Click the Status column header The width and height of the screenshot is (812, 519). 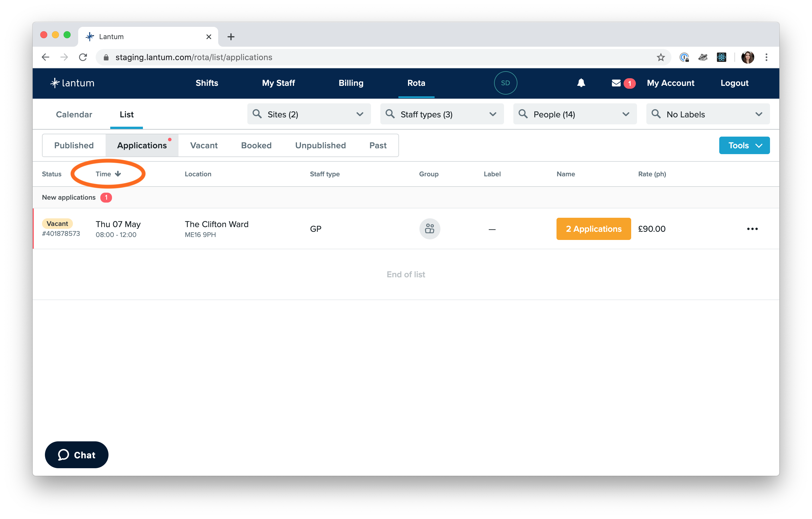click(x=52, y=174)
